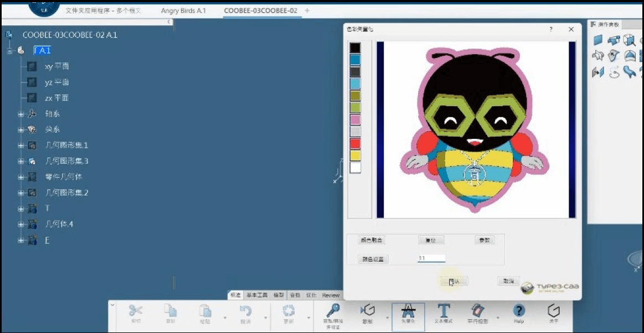The image size is (644, 333).
Task: Click the Paste clipboard icon in the bottom toolbar
Action: (205, 311)
